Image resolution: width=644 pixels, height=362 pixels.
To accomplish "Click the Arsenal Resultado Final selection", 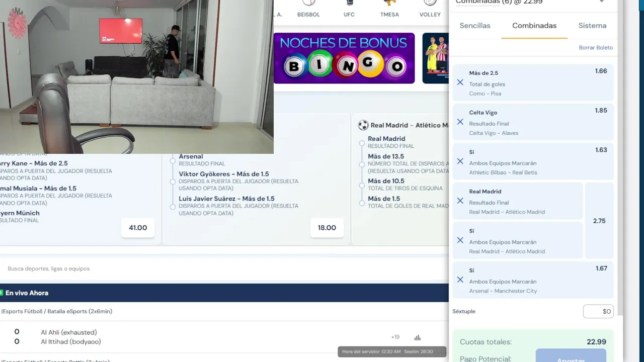I will [202, 160].
